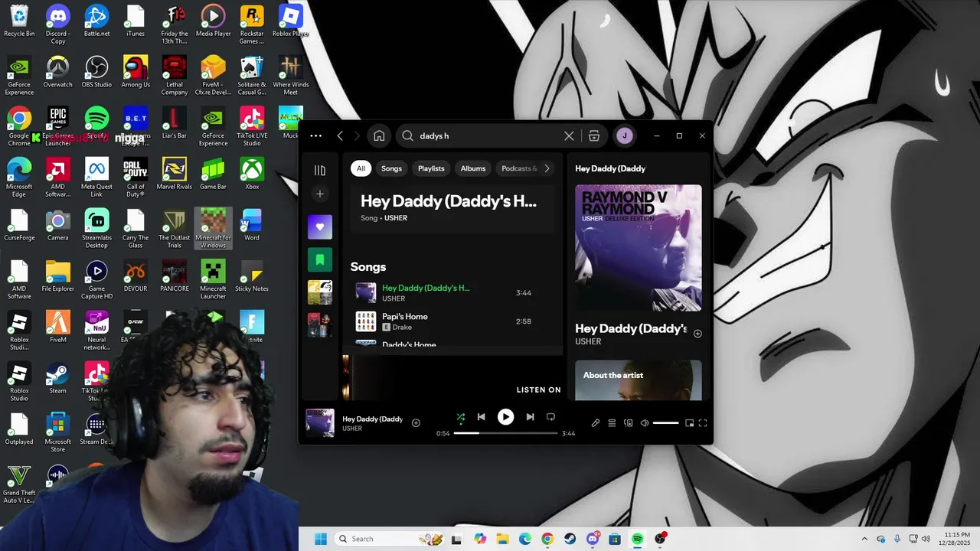980x551 pixels.
Task: Skip to next track
Action: click(530, 417)
